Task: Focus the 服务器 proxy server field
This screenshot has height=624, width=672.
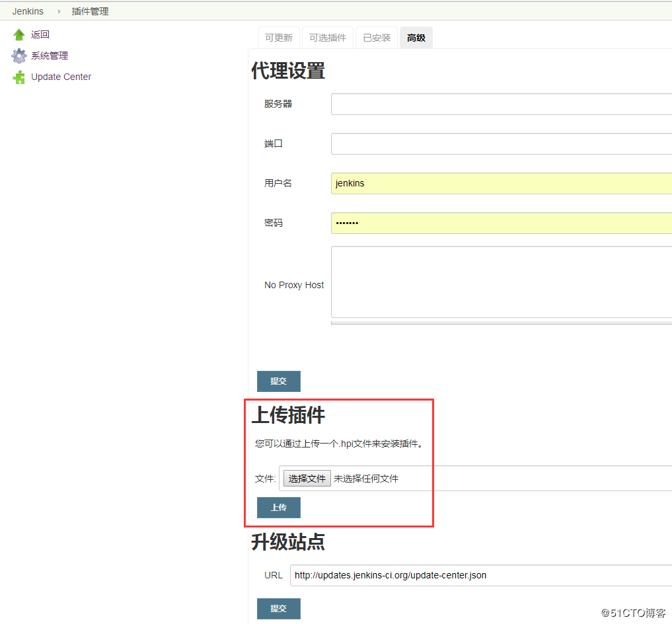Action: point(502,104)
